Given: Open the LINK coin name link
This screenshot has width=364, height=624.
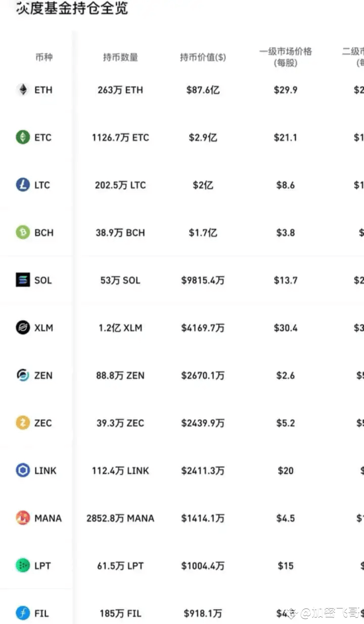Looking at the screenshot, I should tap(45, 471).
